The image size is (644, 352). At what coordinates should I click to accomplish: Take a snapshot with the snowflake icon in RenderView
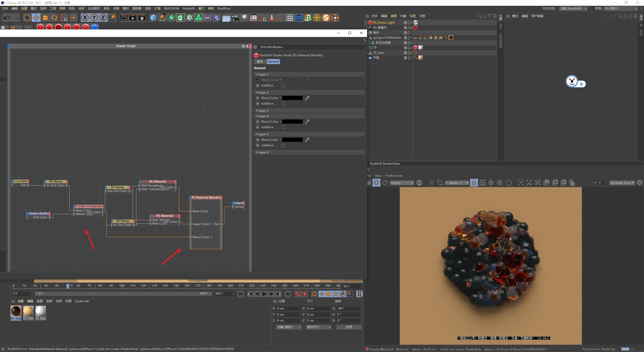(x=491, y=183)
